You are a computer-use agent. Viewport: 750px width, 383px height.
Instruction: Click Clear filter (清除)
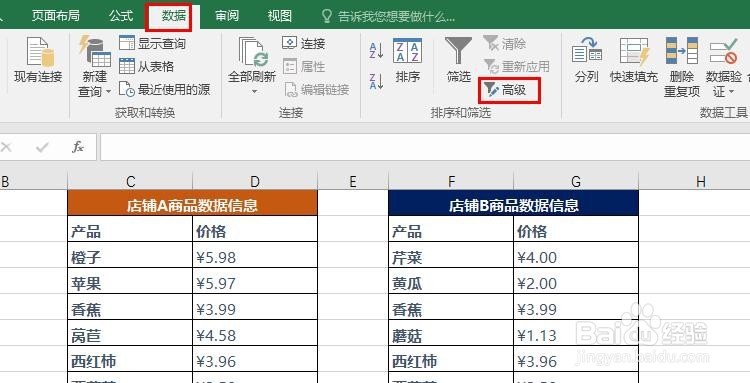pos(505,44)
